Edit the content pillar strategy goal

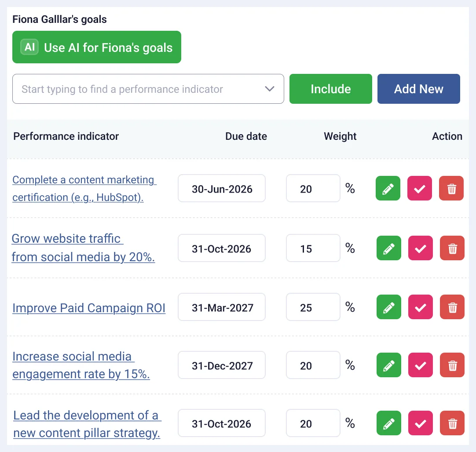click(x=388, y=423)
